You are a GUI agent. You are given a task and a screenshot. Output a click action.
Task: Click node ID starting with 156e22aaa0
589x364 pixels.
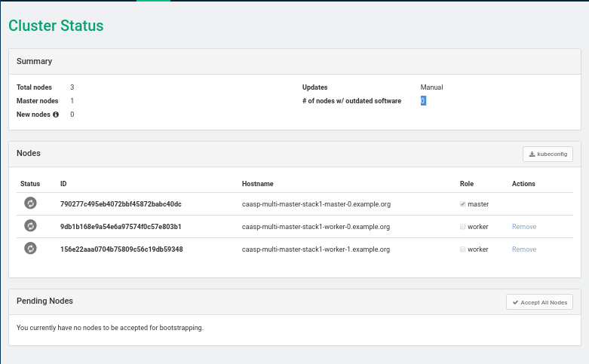coord(121,249)
